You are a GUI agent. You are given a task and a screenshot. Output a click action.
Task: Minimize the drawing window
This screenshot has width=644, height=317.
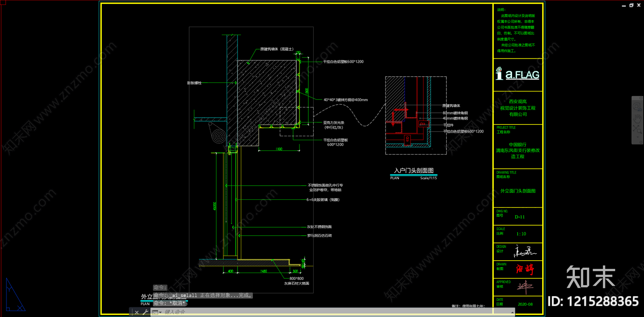pyautogui.click(x=624, y=6)
